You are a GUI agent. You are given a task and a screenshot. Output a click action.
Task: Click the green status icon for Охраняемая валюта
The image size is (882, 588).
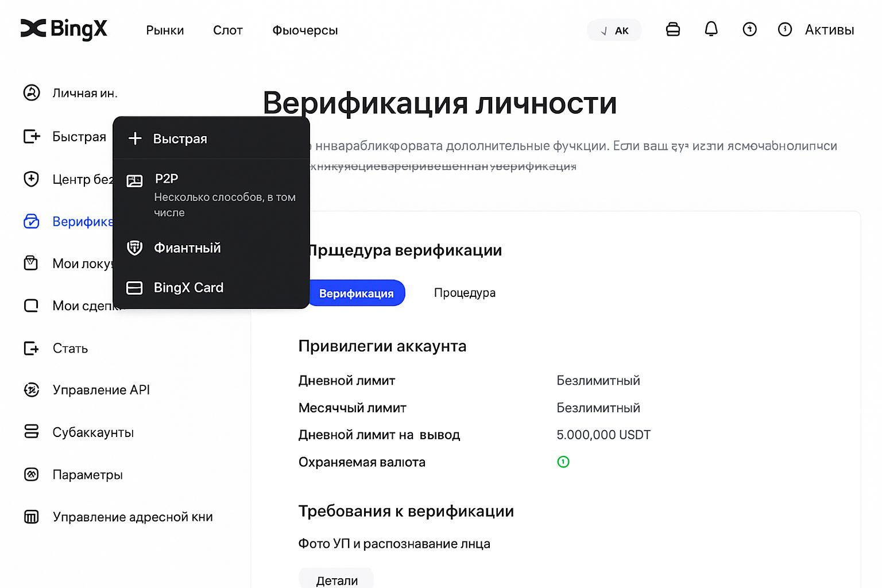(x=563, y=462)
